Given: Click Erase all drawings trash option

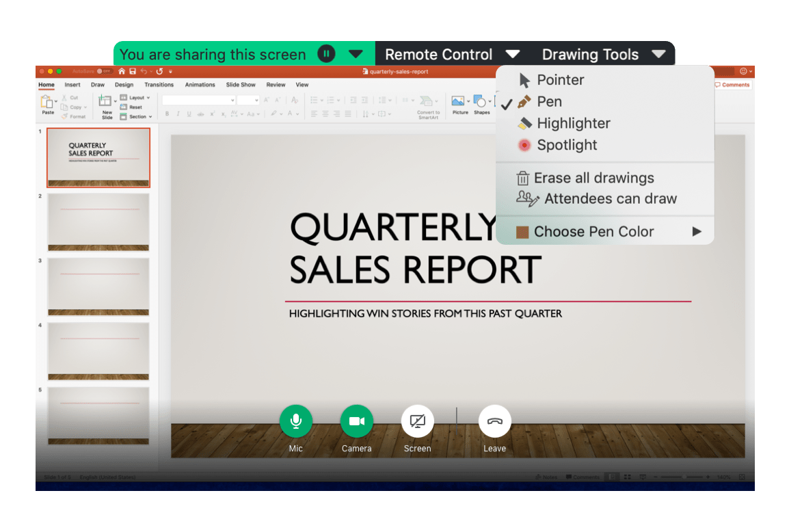Looking at the screenshot, I should tap(593, 178).
